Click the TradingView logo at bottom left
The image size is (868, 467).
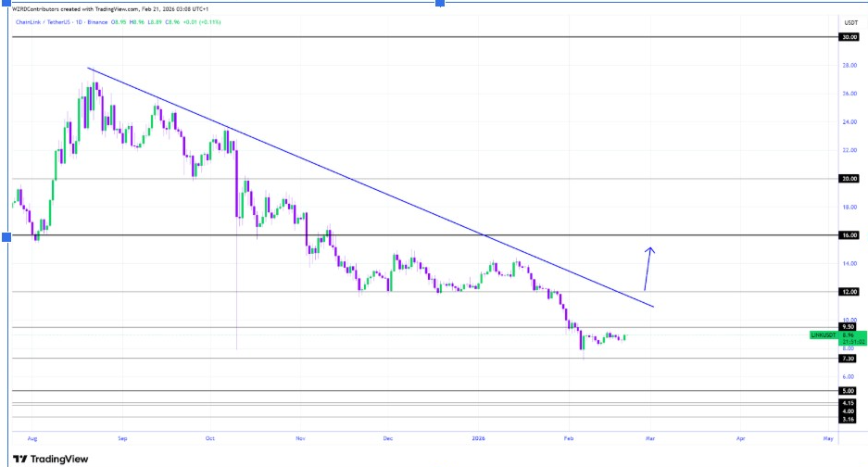click(50, 459)
